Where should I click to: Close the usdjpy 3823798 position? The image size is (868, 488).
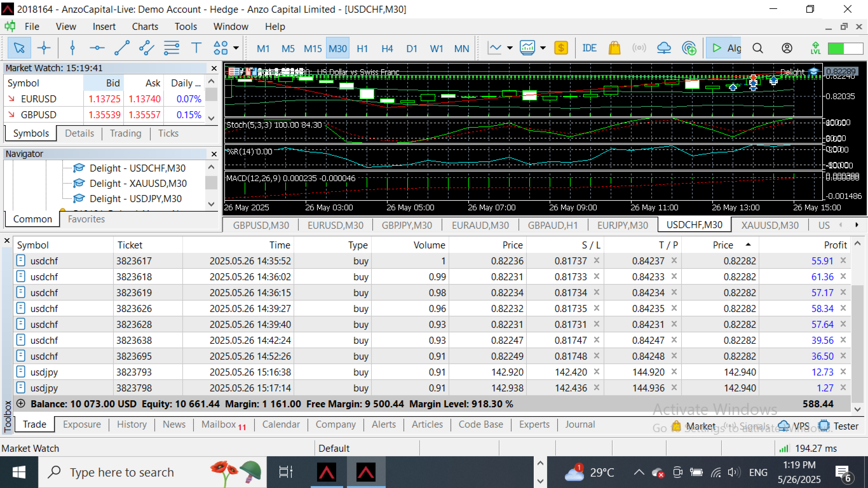click(x=843, y=388)
